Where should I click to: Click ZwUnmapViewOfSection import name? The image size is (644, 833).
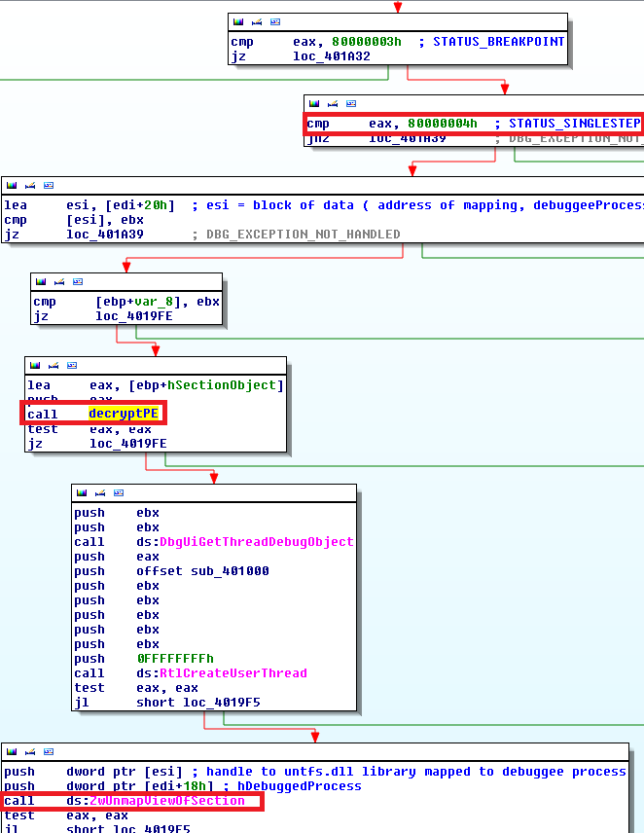point(167,801)
